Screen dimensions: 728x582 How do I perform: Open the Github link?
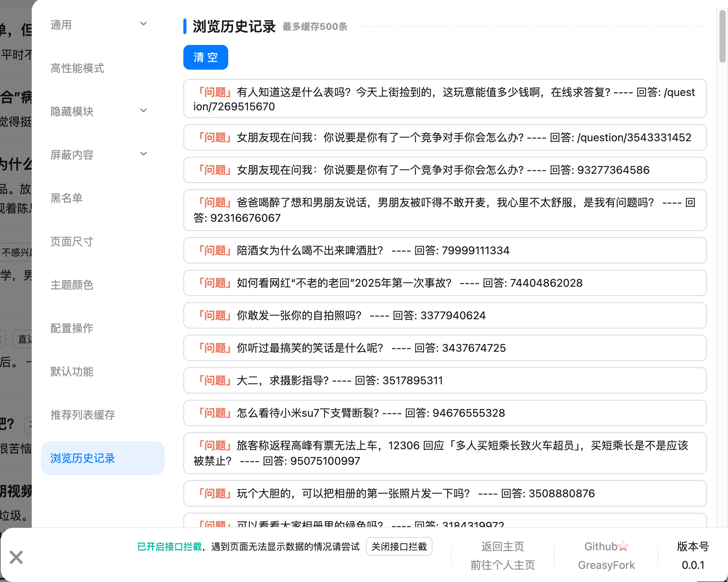pos(601,546)
